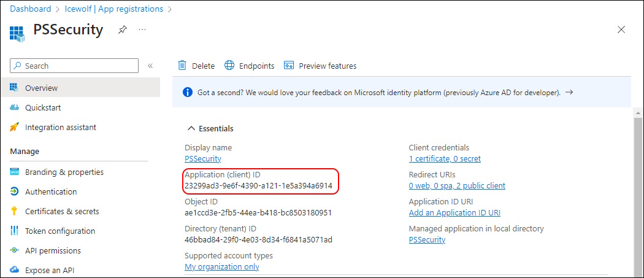Click Add an Application ID URI link

click(454, 213)
